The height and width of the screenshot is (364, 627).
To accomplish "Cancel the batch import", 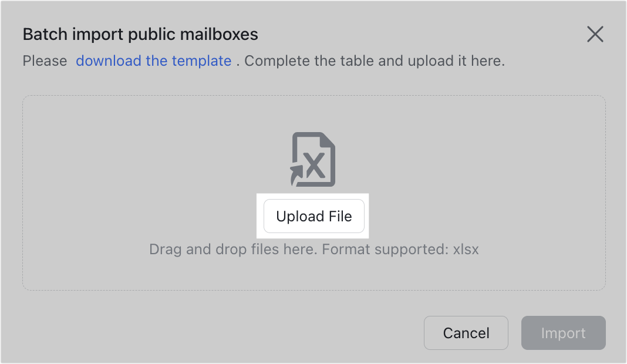I will (x=466, y=333).
